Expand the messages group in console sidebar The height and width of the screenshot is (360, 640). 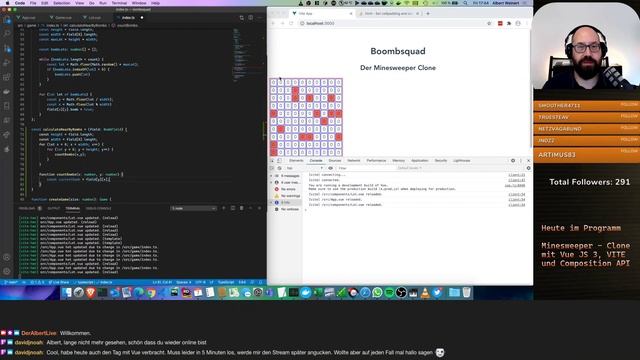271,176
